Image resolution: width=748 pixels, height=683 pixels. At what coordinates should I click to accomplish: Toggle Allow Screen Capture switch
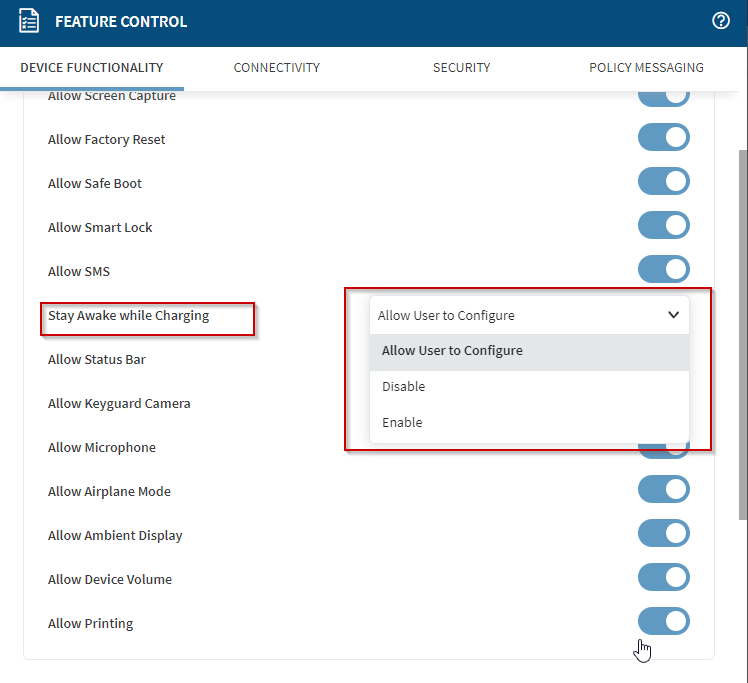coord(664,97)
